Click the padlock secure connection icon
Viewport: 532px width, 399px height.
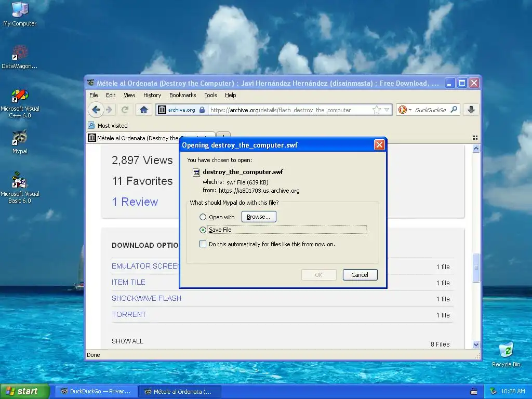pyautogui.click(x=202, y=110)
